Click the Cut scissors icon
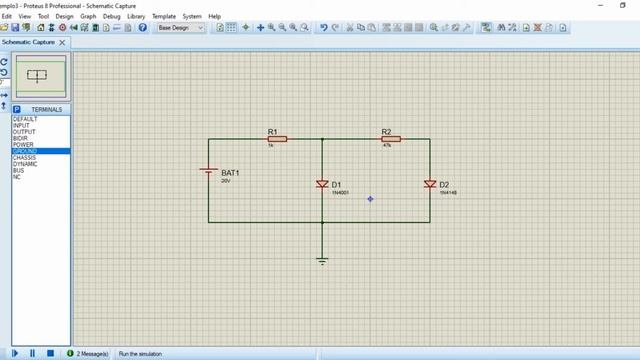 point(350,27)
